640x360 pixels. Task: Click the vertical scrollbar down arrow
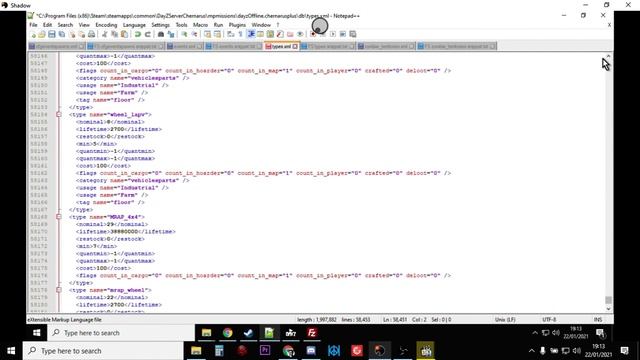pyautogui.click(x=608, y=309)
